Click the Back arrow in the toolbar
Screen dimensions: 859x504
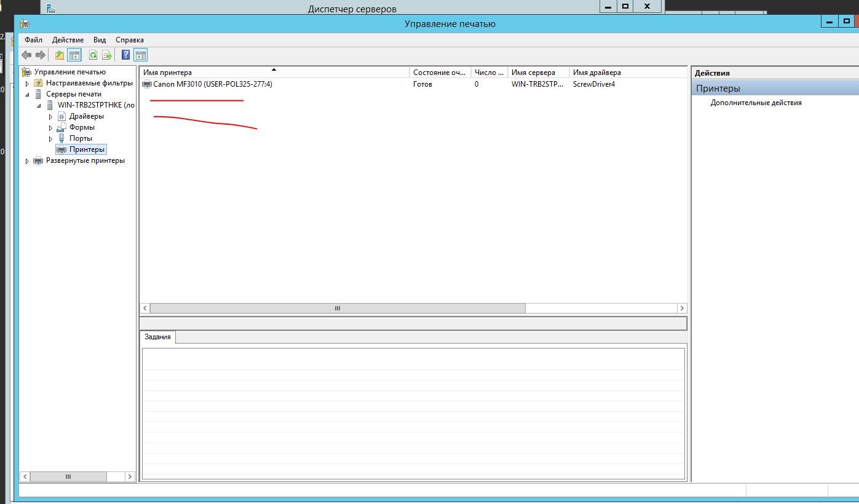tap(26, 55)
